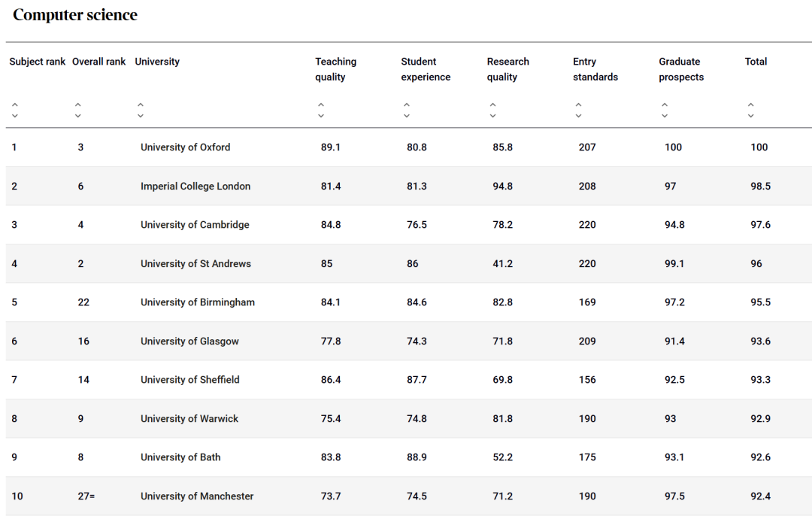This screenshot has height=516, width=812.
Task: Sort Entry standards ascending arrow
Action: (578, 105)
